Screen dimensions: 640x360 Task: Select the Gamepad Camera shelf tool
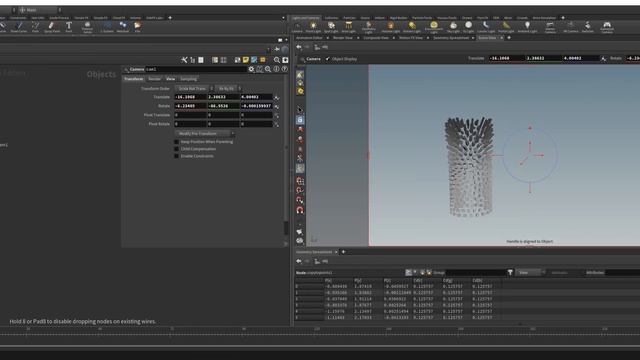[x=607, y=27]
